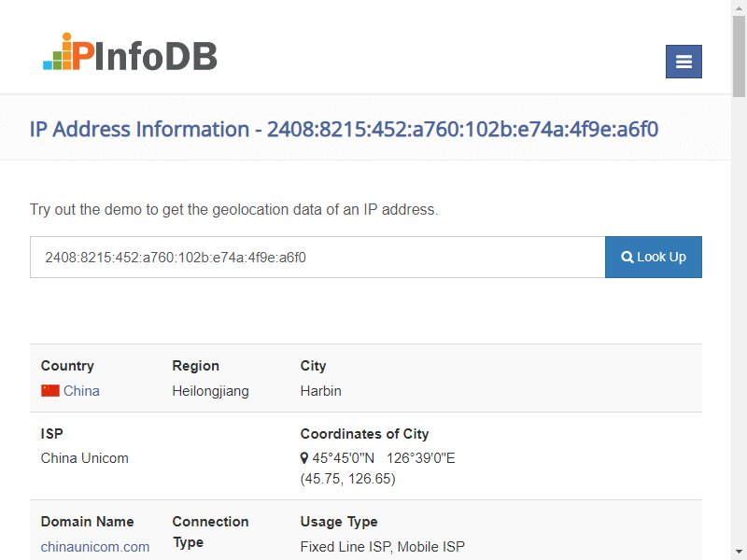Click the Usage Type value text
This screenshot has width=747, height=560.
pos(382,547)
